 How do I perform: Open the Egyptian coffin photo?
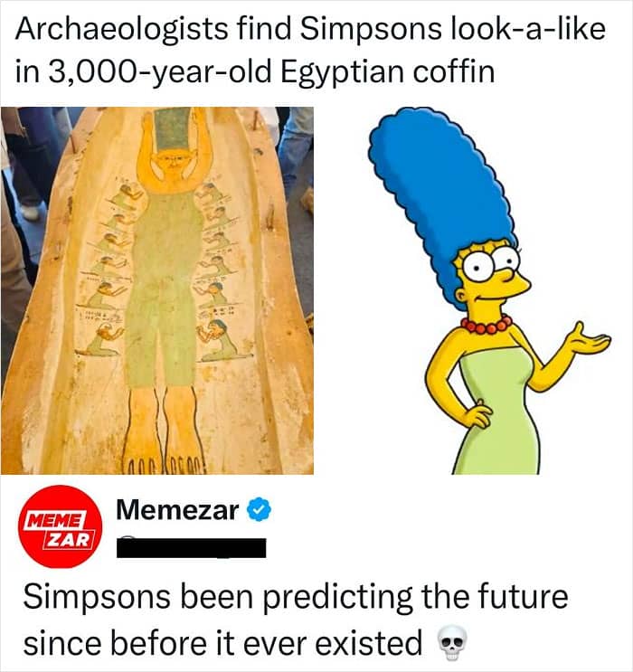pyautogui.click(x=156, y=290)
